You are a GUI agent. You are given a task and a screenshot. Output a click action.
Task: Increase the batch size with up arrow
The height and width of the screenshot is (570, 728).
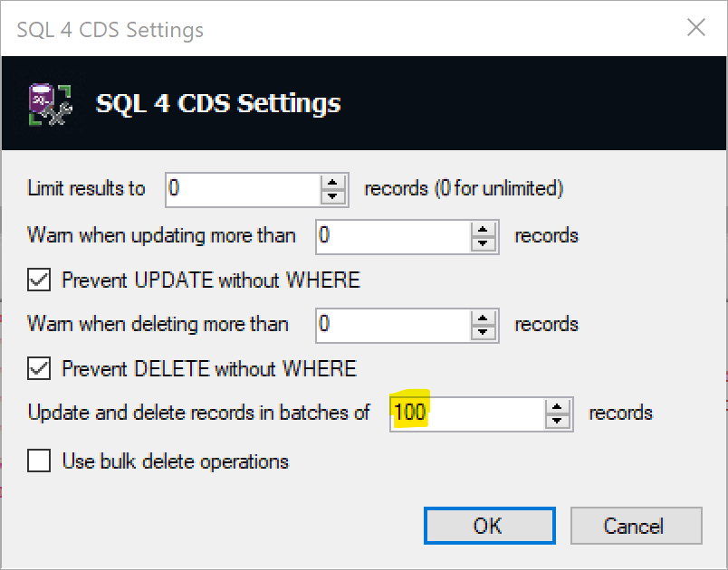(559, 406)
